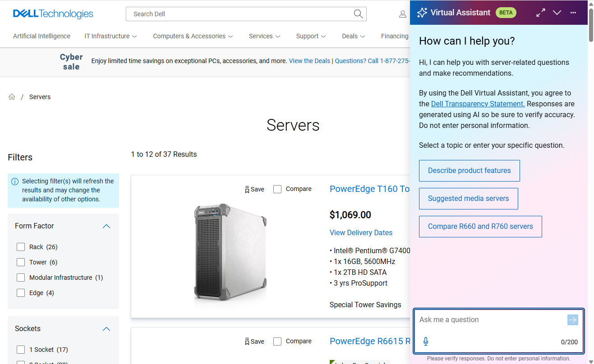The height and width of the screenshot is (364, 594).
Task: Click the Search Dell input field
Action: pyautogui.click(x=239, y=14)
